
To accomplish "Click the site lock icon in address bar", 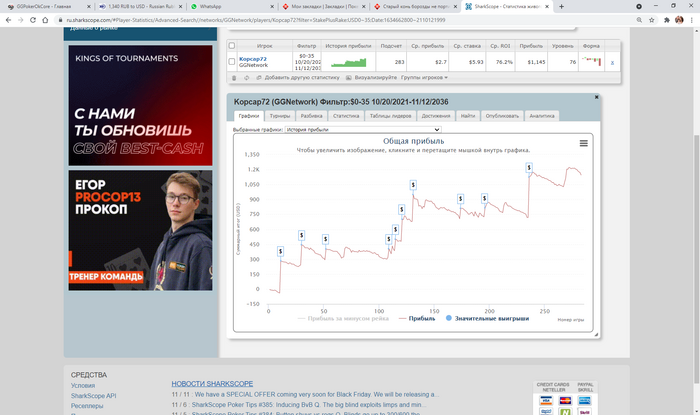I will point(61,20).
